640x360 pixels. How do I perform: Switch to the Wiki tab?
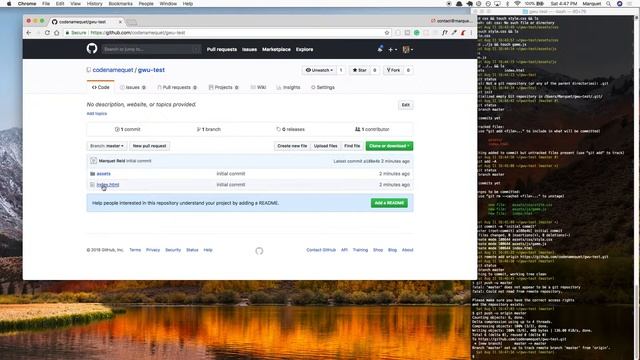pos(258,87)
